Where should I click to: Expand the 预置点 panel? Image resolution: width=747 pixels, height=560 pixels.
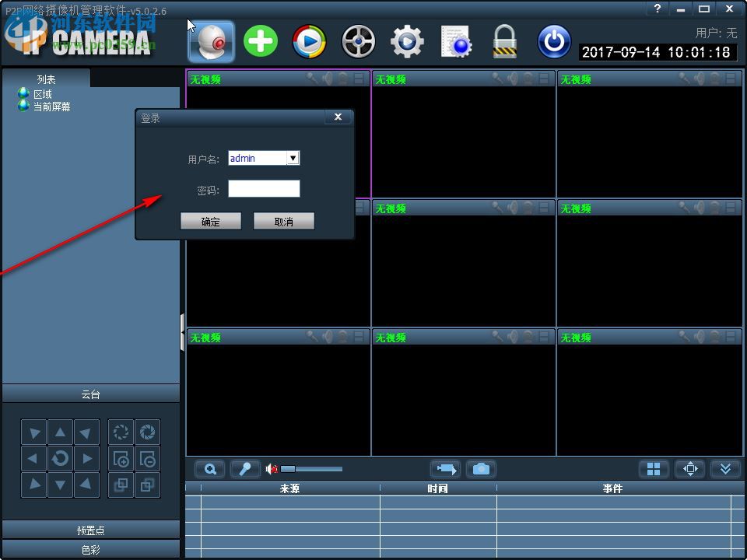(90, 530)
